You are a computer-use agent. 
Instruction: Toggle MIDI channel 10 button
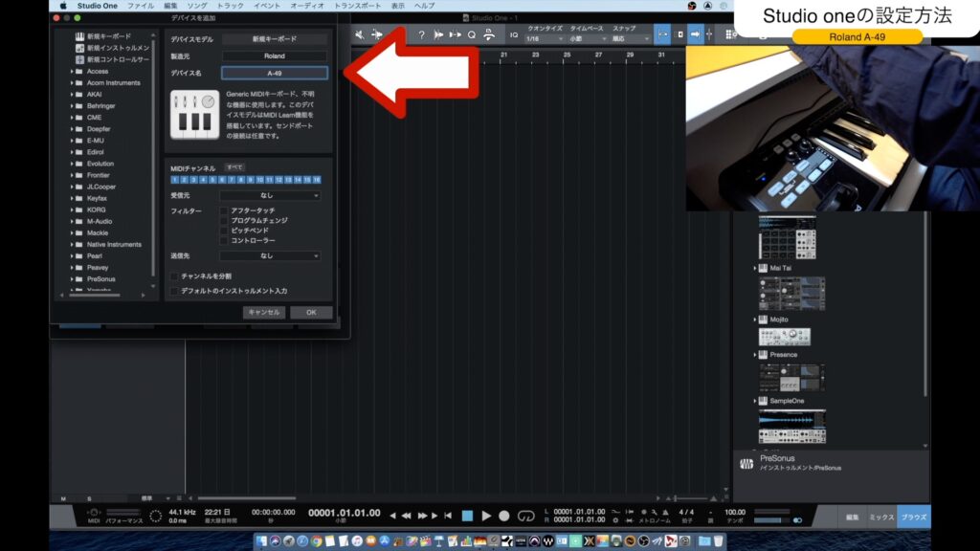pyautogui.click(x=260, y=180)
